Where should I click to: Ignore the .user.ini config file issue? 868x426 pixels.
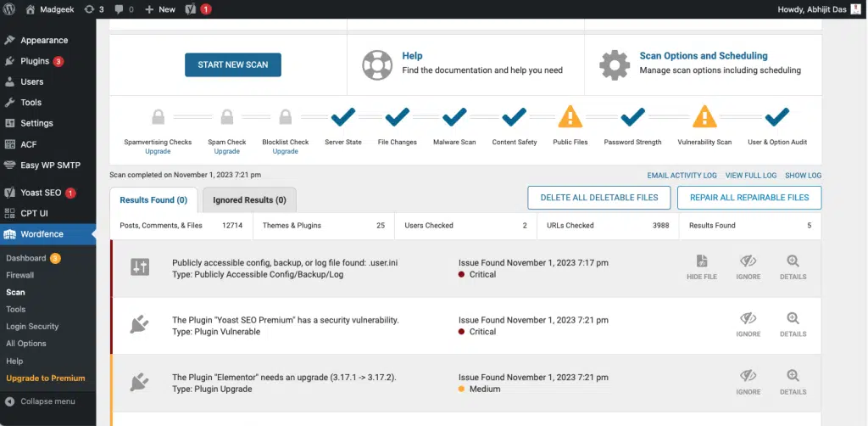click(x=748, y=267)
